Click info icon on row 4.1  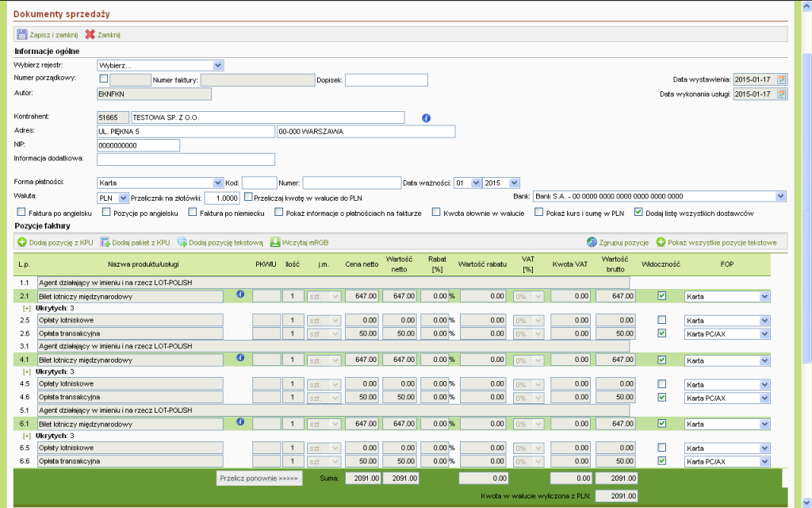pyautogui.click(x=240, y=357)
